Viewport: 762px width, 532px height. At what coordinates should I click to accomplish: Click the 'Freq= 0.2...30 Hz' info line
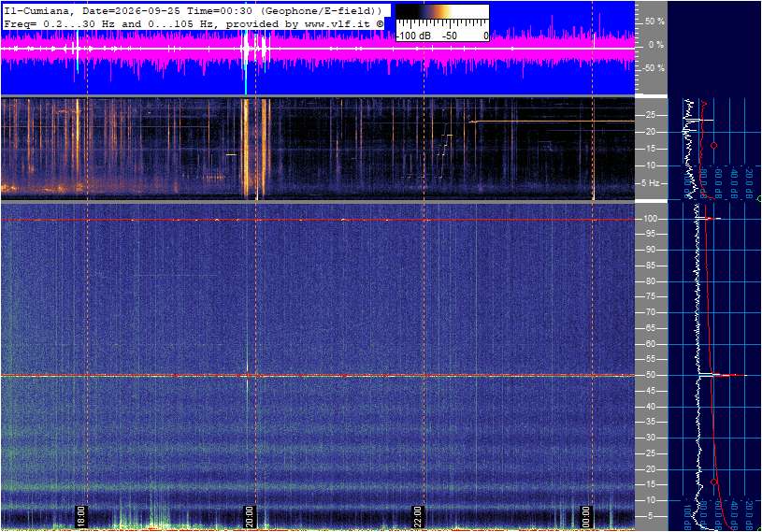tap(194, 23)
